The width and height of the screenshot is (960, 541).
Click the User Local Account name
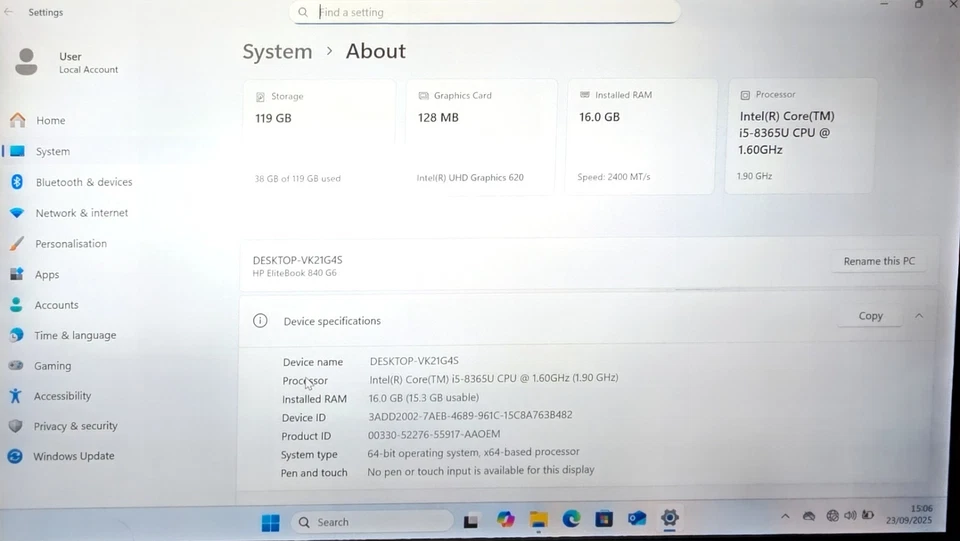point(88,62)
